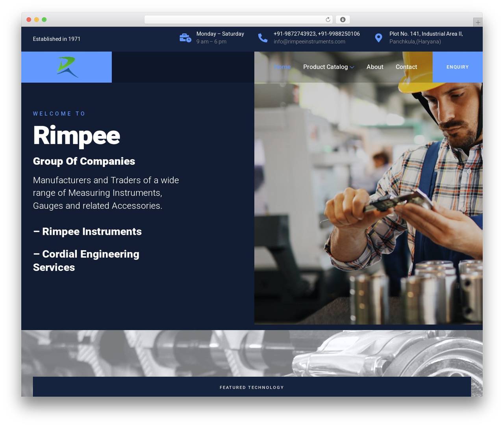Open the About page
This screenshot has width=504, height=427.
(375, 67)
